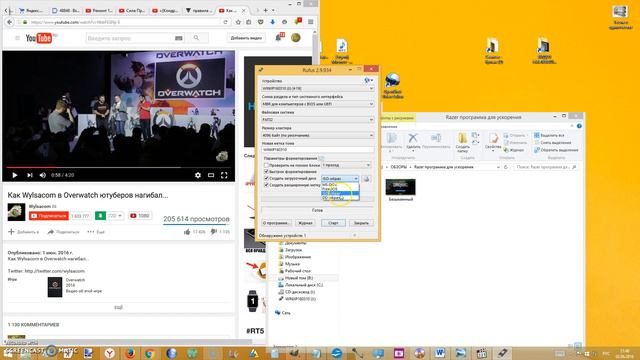Click Invert selection in Explorer ribbon
This screenshot has height=360, width=640.
556,150
